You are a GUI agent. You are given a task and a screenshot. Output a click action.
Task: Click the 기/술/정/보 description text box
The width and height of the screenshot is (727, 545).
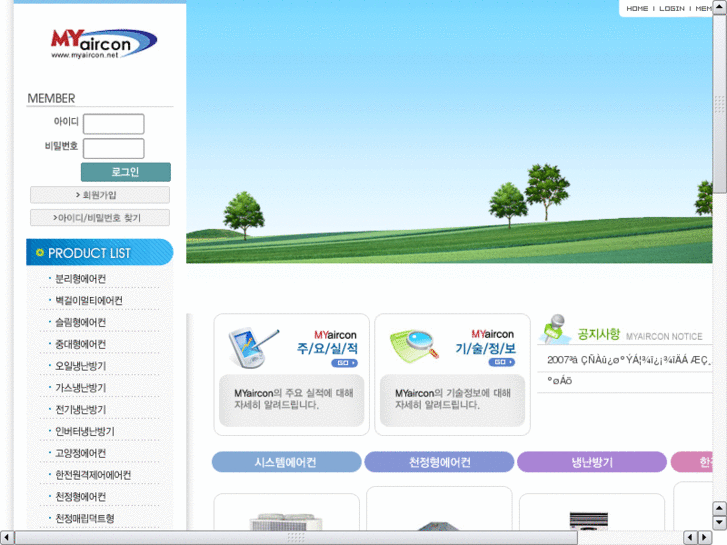[453, 401]
